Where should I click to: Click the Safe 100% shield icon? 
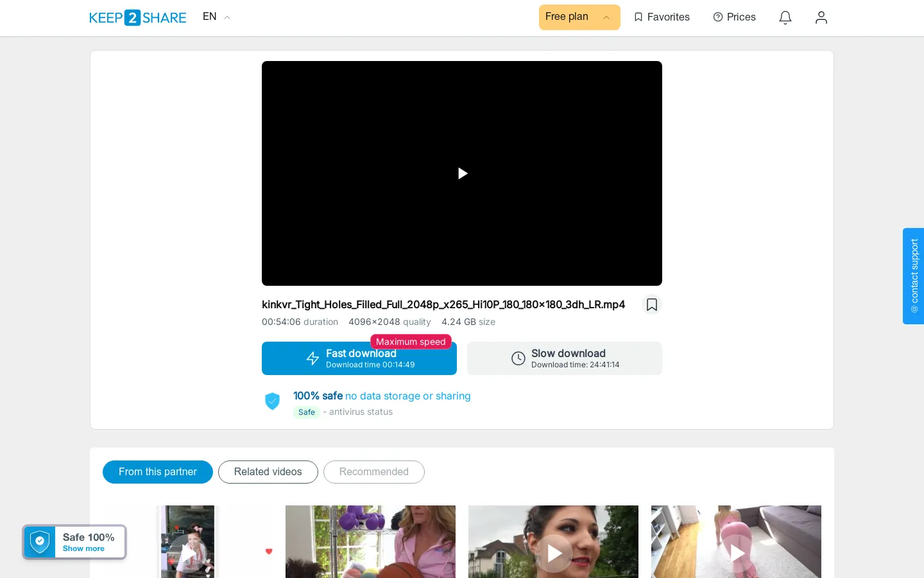pos(40,542)
